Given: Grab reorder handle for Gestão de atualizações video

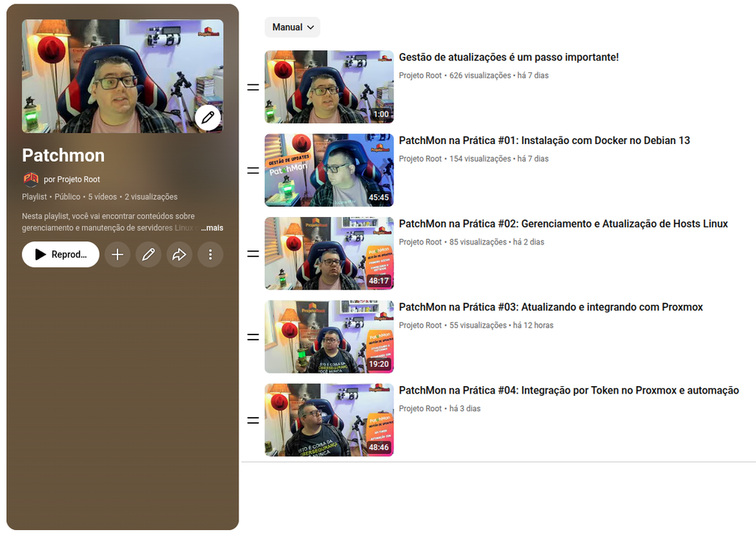Looking at the screenshot, I should point(253,87).
